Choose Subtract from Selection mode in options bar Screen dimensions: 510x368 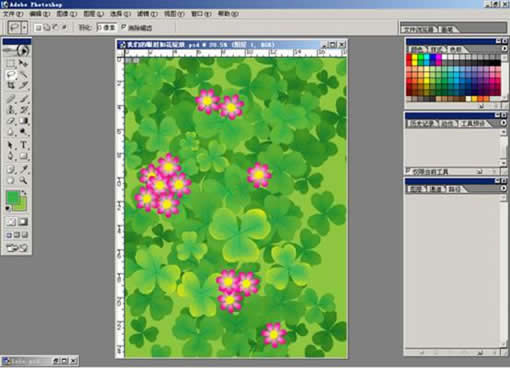coord(55,27)
